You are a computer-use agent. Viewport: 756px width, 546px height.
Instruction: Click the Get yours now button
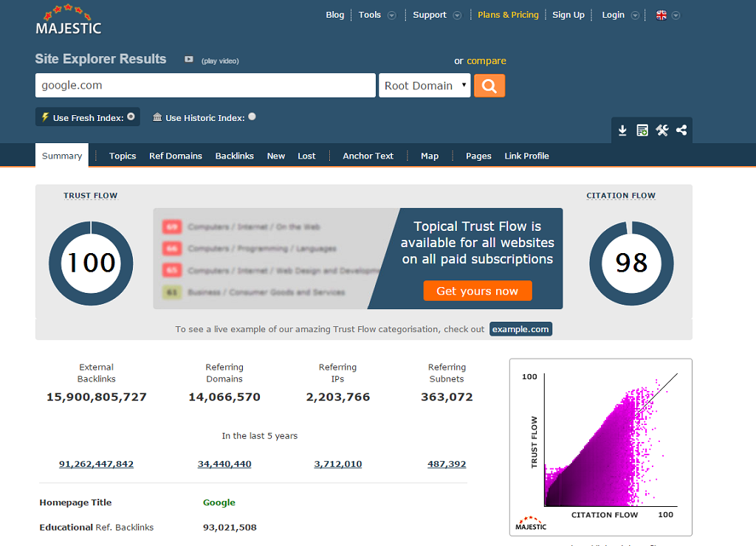pos(478,291)
